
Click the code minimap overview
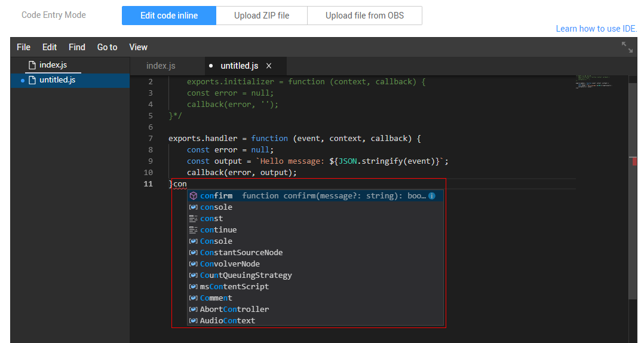[x=593, y=82]
